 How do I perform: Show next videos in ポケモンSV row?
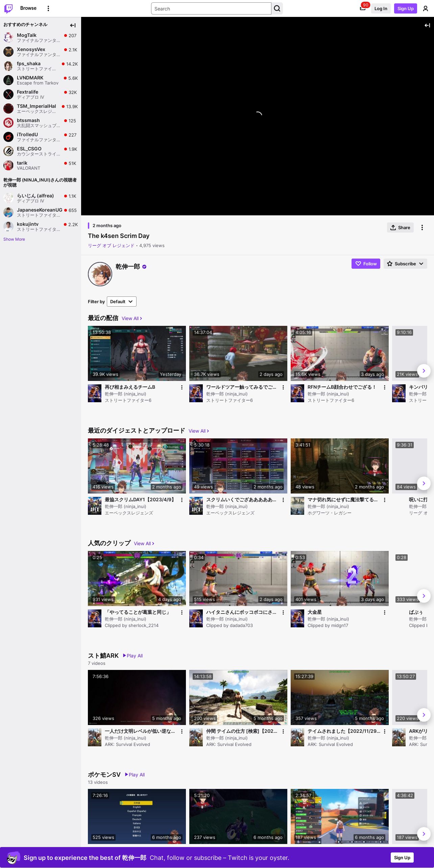[424, 834]
